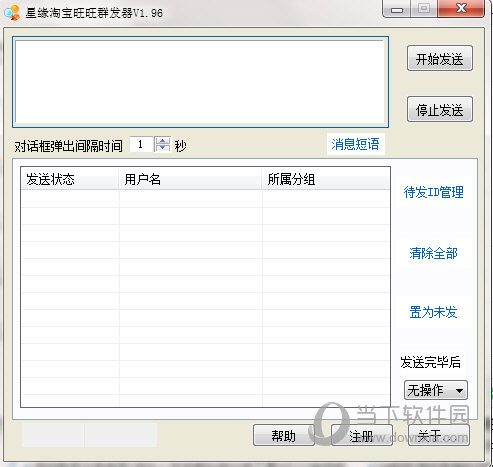Sort by 发送状态 column header

[70, 179]
